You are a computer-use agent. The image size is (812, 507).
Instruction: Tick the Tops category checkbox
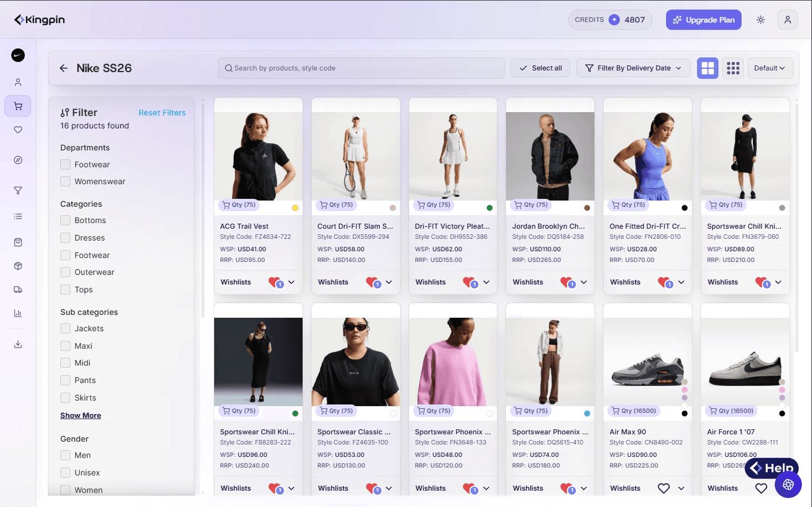65,290
